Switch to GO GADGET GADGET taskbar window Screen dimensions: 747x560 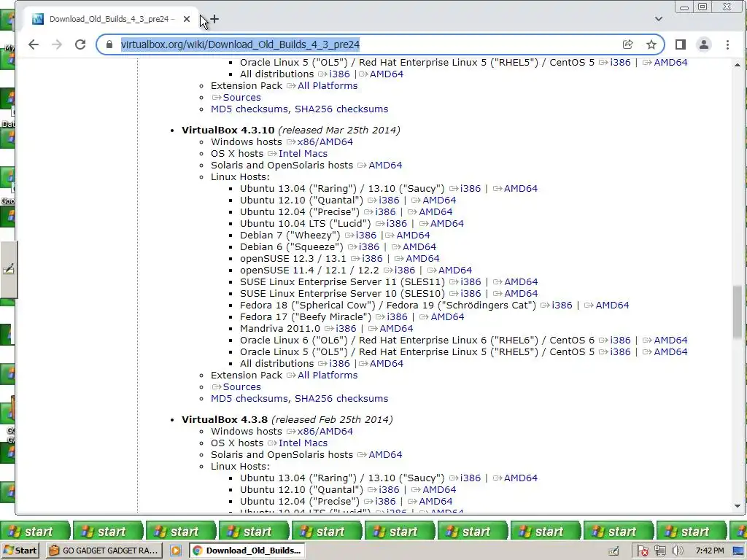pos(104,551)
